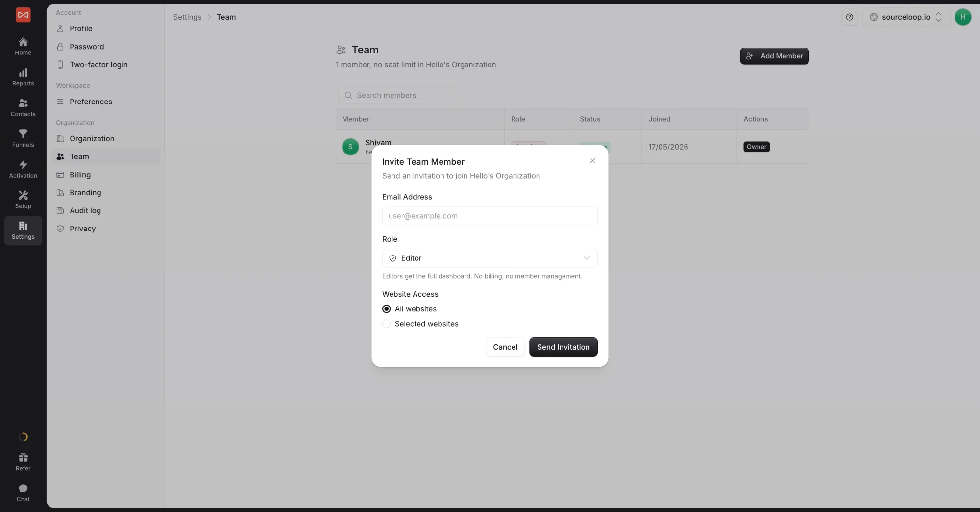The height and width of the screenshot is (512, 980).
Task: Go to Home in the left rail
Action: point(23,46)
